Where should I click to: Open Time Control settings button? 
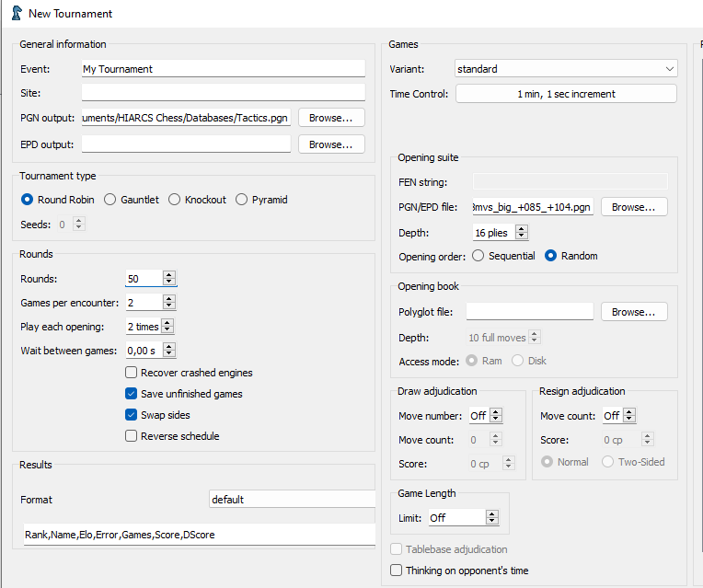(566, 94)
